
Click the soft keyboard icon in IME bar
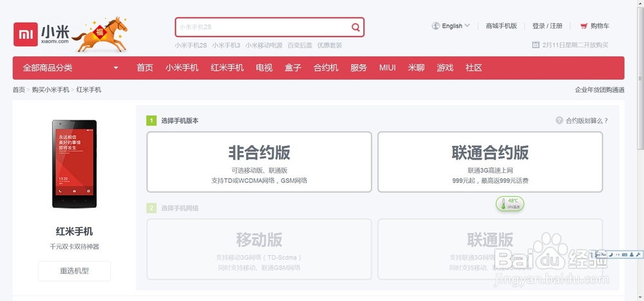624,255
